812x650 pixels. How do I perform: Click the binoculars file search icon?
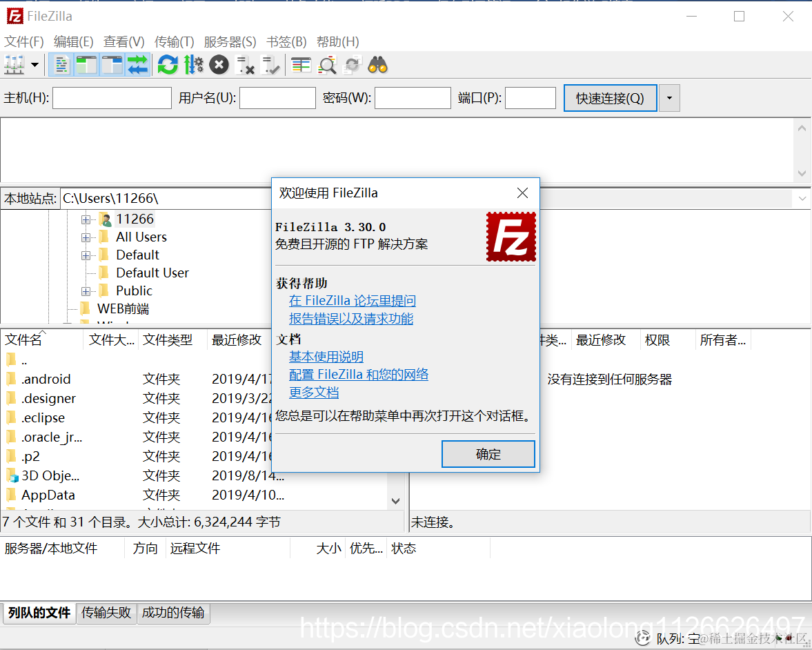point(377,66)
